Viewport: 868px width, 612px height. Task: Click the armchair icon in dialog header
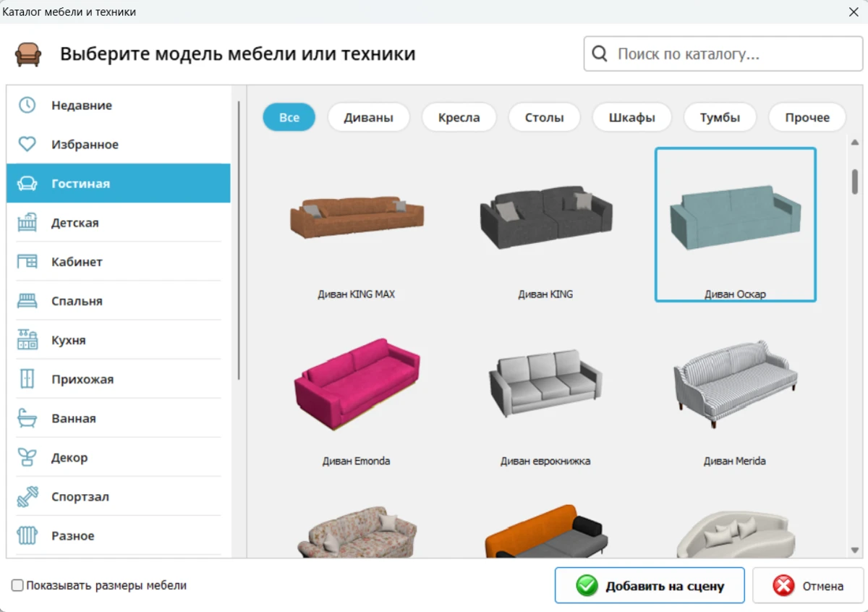click(28, 54)
